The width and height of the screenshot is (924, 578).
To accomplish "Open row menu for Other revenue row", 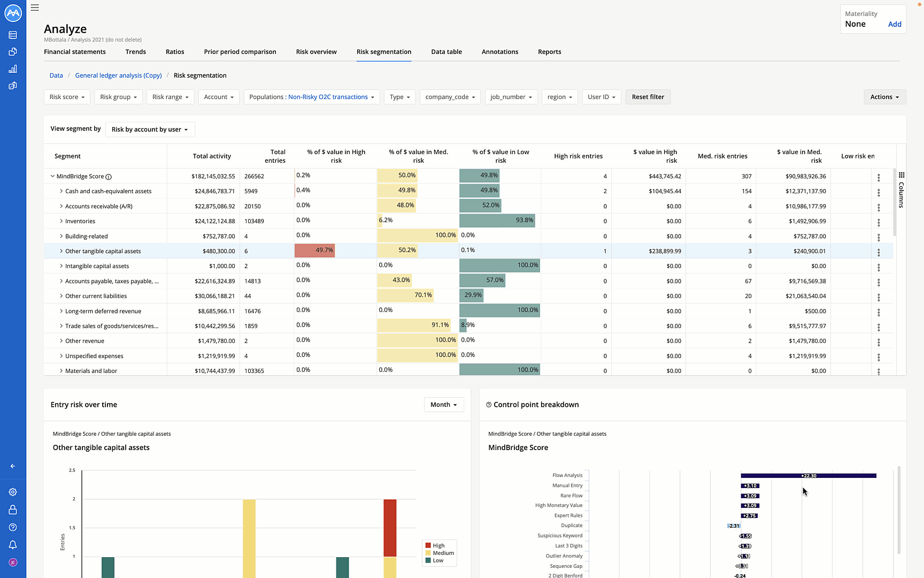I will pos(879,342).
